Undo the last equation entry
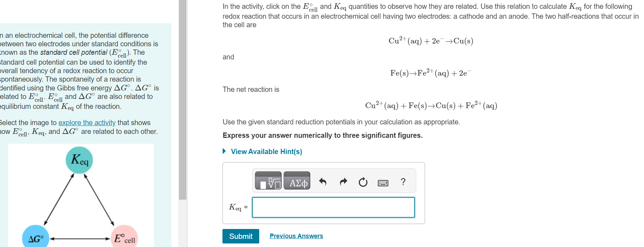Viewport: 644px width, 247px height. pos(322,181)
